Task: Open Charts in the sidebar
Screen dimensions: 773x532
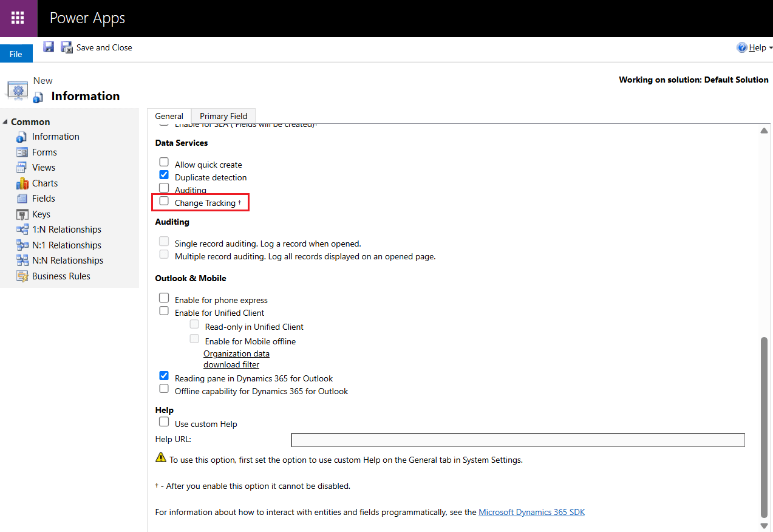Action: pos(45,183)
